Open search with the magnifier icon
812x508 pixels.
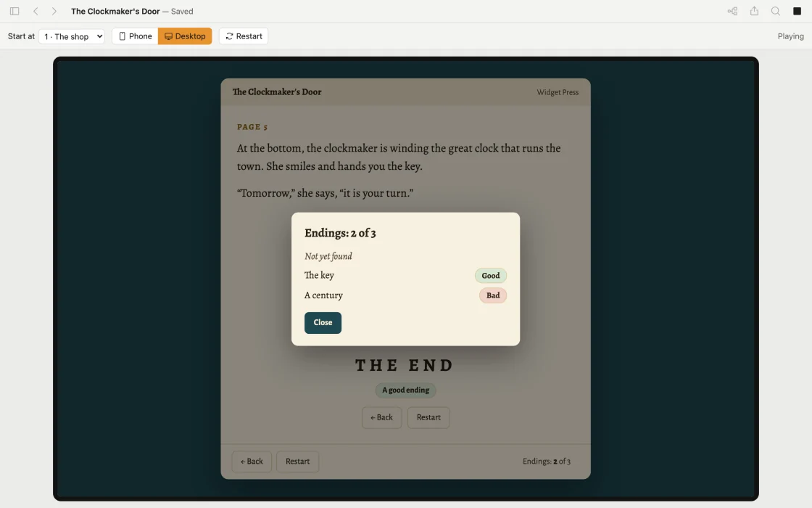pos(775,11)
